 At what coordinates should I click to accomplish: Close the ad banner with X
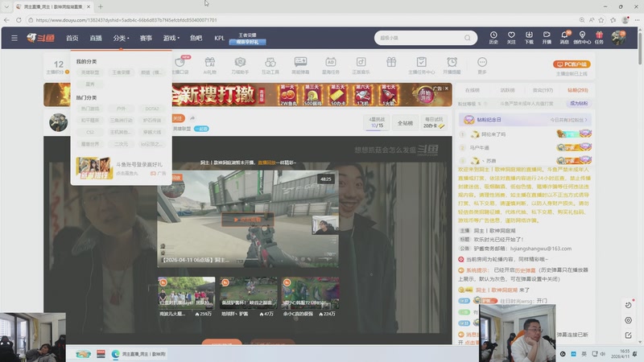447,88
